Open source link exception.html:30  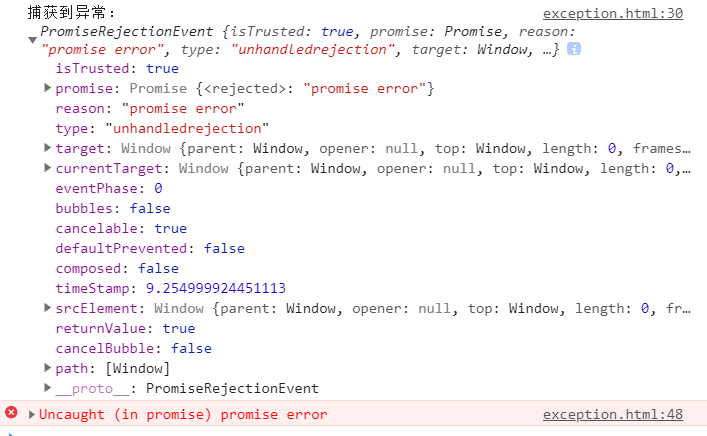coord(613,14)
